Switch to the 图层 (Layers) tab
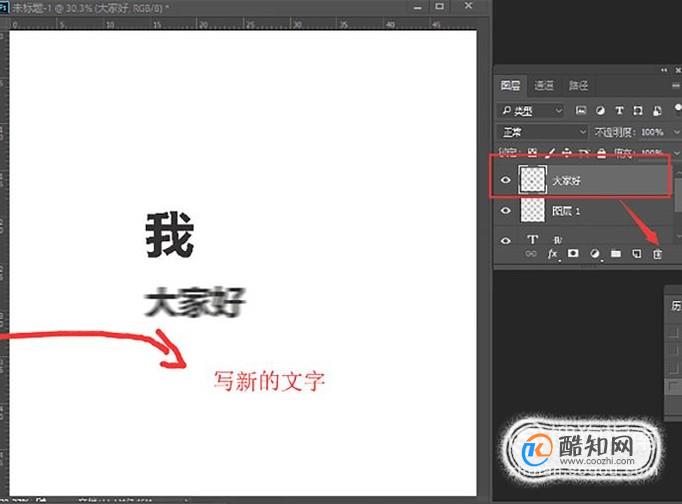This screenshot has width=682, height=504. click(510, 85)
